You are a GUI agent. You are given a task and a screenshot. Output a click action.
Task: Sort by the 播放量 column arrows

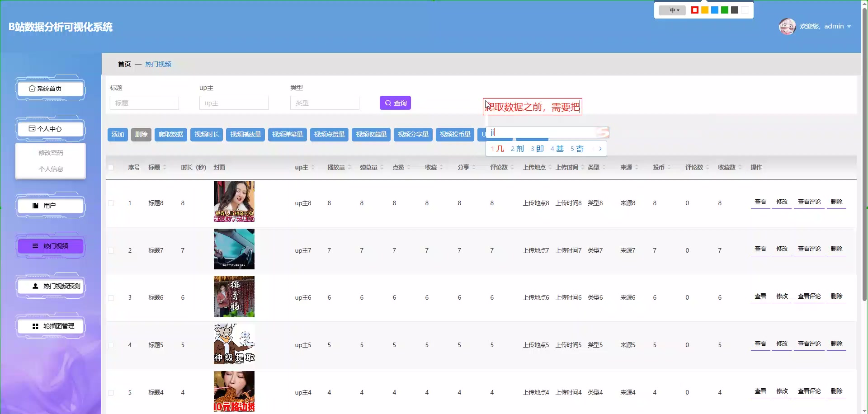coord(349,167)
